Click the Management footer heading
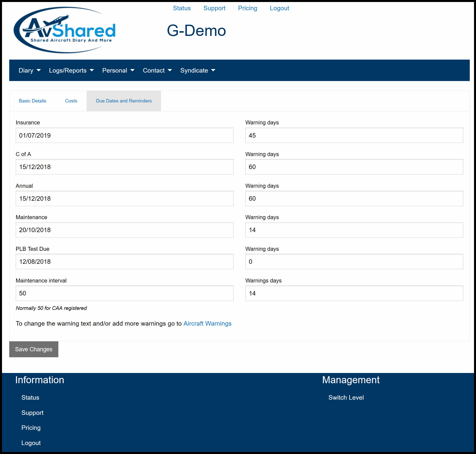Screen dimensions: 476x454 351,380
